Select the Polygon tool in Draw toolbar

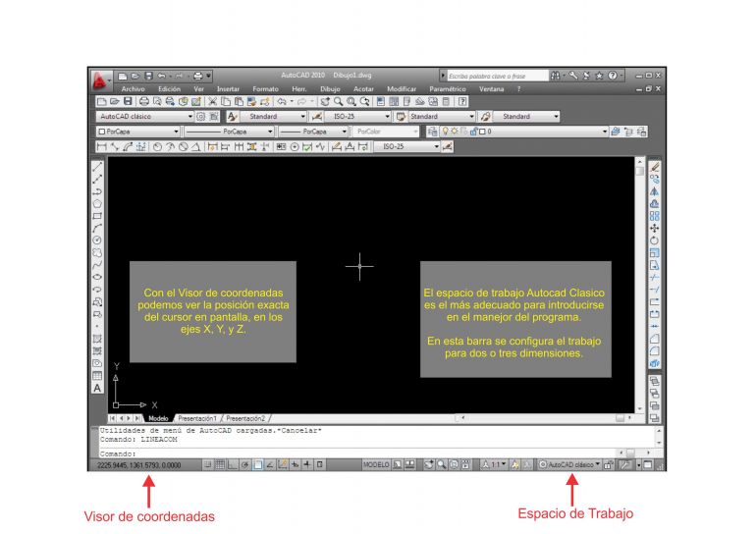pos(97,204)
